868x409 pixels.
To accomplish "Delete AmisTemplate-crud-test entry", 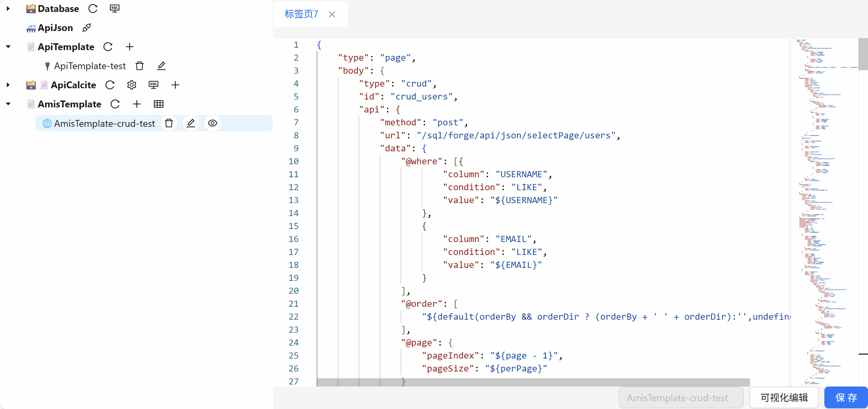I will coord(169,123).
